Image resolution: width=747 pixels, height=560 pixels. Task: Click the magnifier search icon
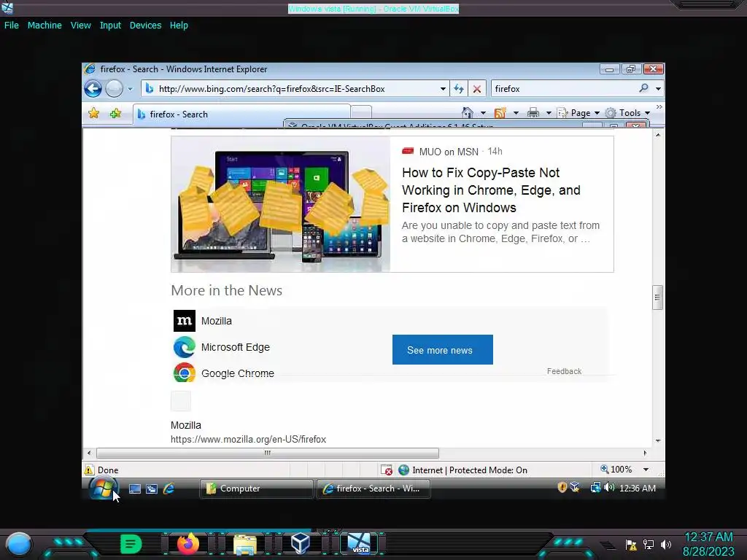click(x=644, y=88)
